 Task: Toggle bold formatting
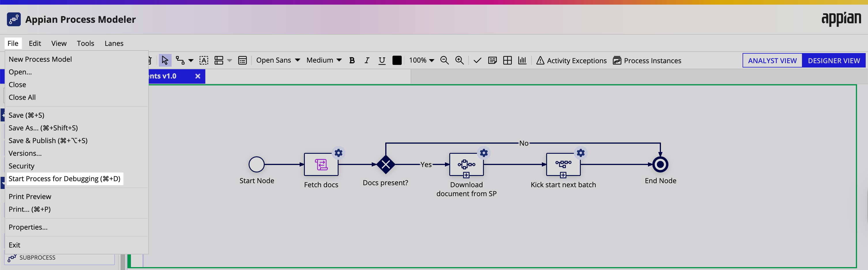pos(352,60)
